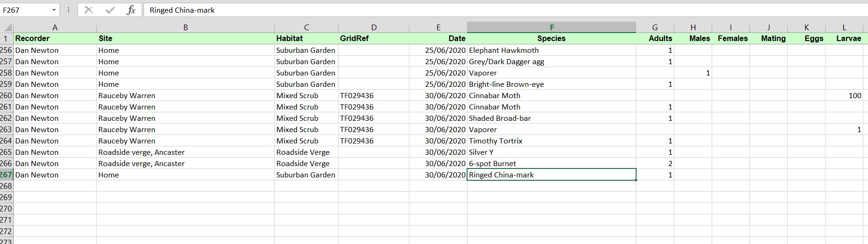
Task: Select Vaporer species cell in row 258
Action: click(x=552, y=73)
